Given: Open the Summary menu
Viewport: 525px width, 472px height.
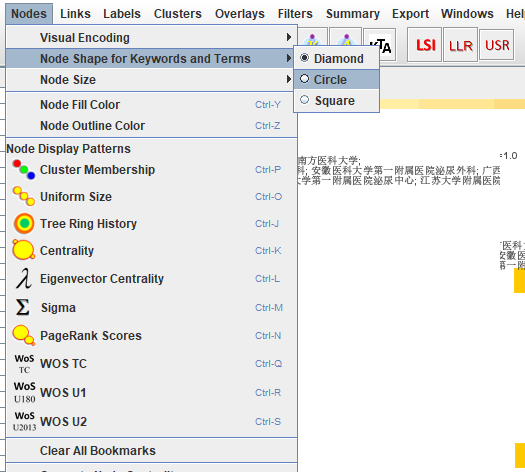Looking at the screenshot, I should 353,14.
